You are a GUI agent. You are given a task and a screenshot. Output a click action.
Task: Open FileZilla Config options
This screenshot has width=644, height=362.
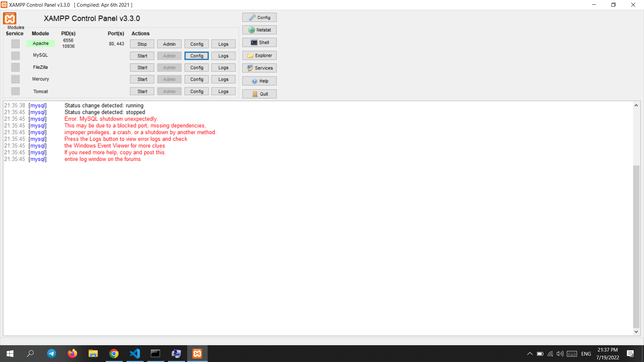click(x=197, y=67)
